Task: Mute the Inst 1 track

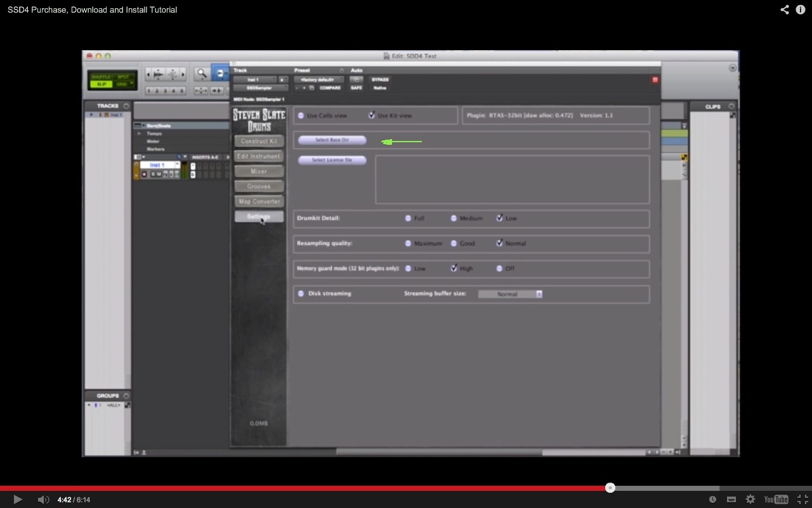Action: tap(159, 174)
